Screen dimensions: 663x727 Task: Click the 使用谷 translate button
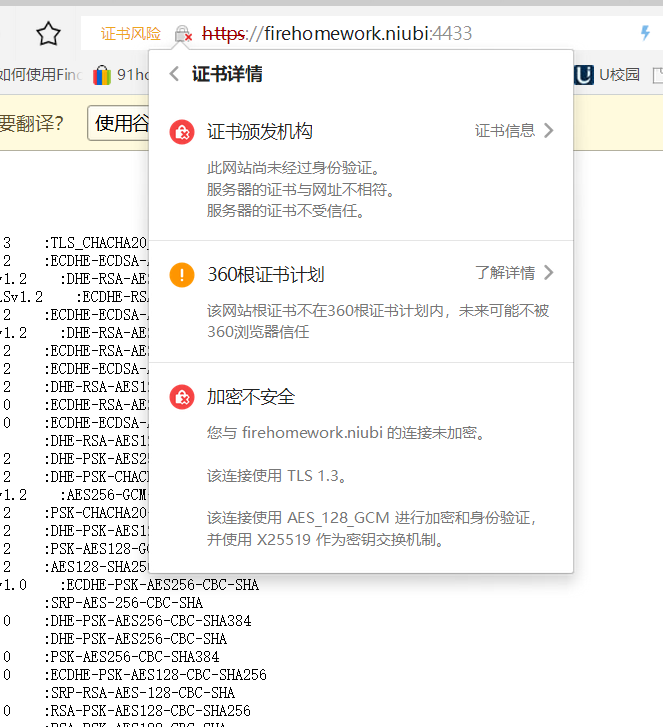[x=118, y=123]
